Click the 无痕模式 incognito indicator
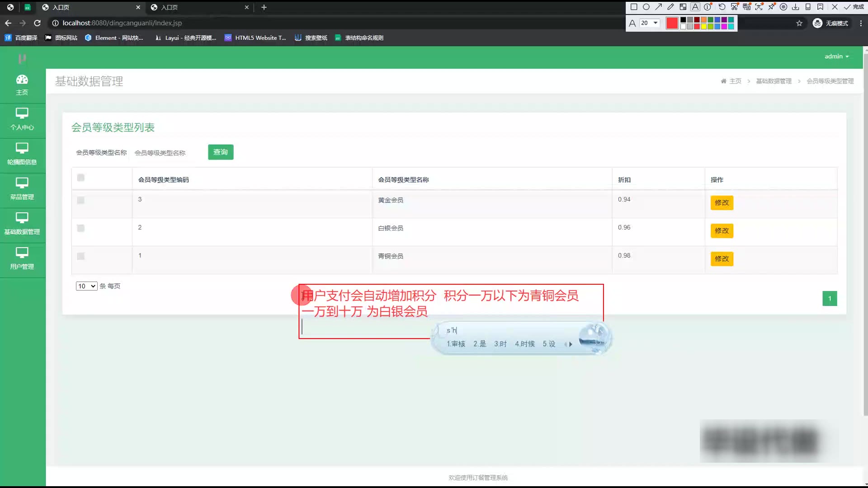Image resolution: width=868 pixels, height=488 pixels. (830, 23)
